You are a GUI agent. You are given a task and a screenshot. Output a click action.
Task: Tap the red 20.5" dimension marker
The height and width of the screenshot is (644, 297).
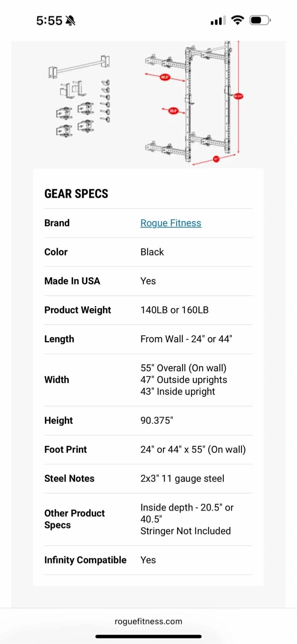pos(173,110)
